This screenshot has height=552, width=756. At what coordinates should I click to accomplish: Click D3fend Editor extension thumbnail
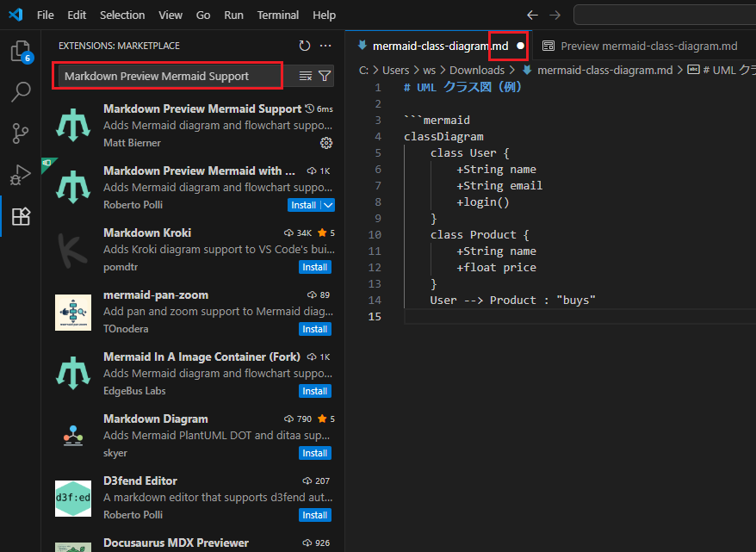click(73, 498)
